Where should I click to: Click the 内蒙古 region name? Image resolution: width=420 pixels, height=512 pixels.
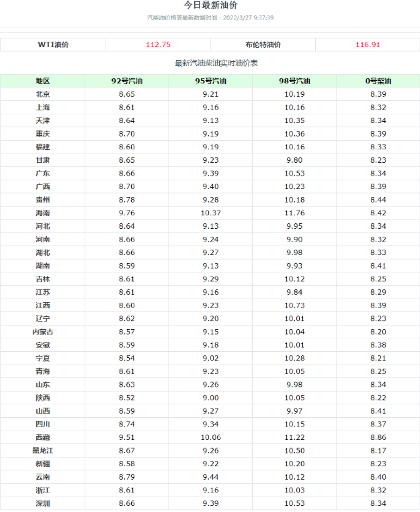click(43, 332)
